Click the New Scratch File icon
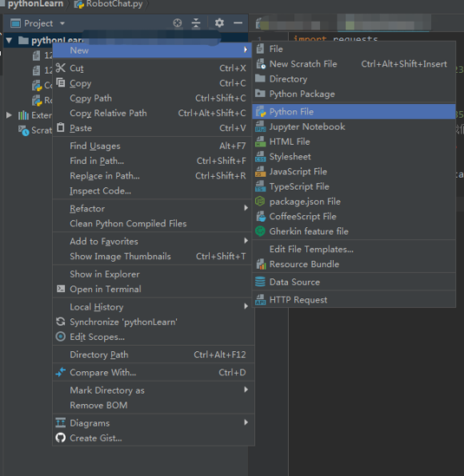The image size is (464, 476). pos(260,64)
